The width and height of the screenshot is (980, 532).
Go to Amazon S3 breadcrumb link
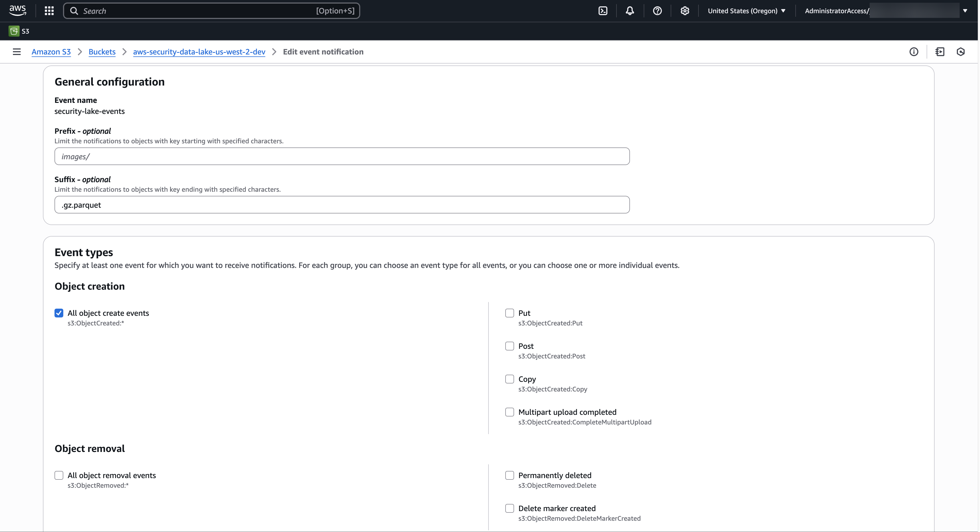tap(51, 52)
